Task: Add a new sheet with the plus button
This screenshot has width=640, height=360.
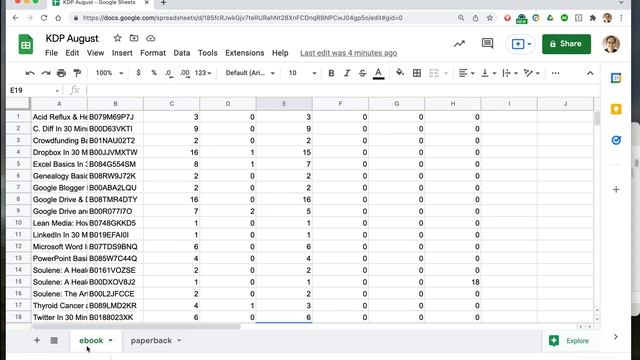Action: 37,340
